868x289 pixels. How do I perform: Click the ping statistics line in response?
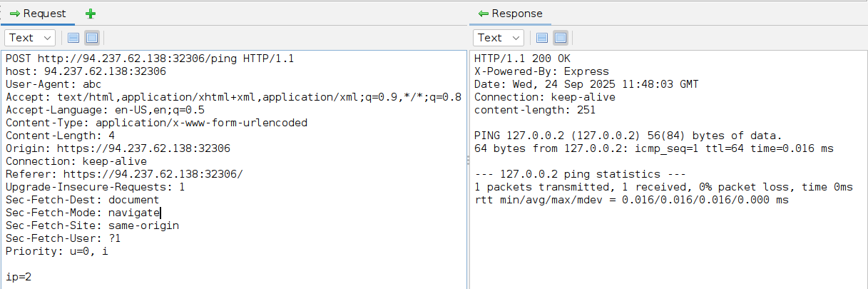pyautogui.click(x=579, y=174)
